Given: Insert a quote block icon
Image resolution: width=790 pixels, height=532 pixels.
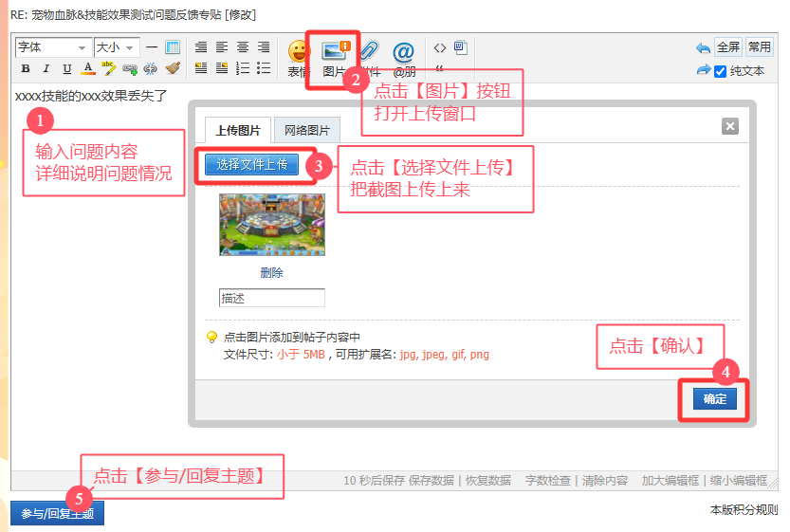Looking at the screenshot, I should [439, 68].
